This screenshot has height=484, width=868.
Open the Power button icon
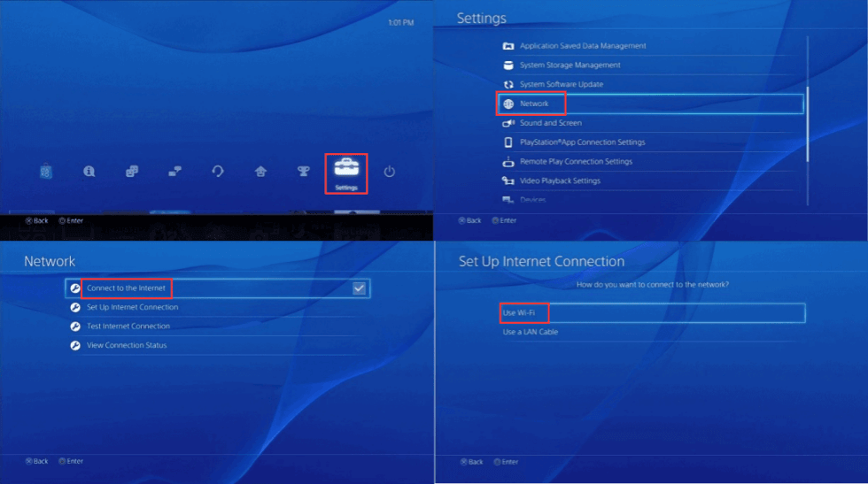[x=389, y=172]
